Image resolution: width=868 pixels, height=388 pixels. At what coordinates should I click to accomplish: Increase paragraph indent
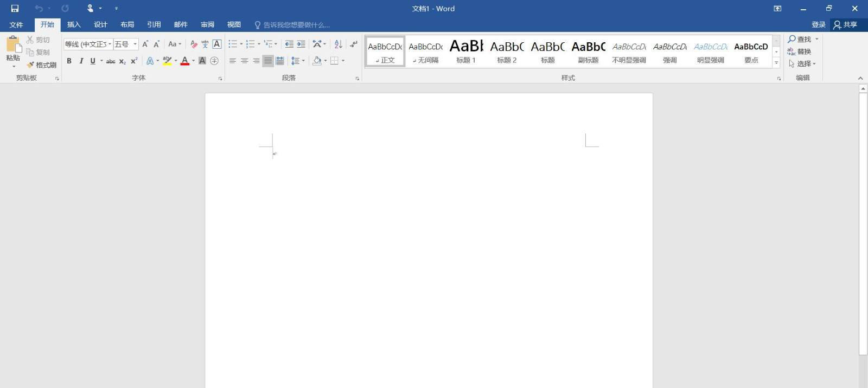point(301,44)
